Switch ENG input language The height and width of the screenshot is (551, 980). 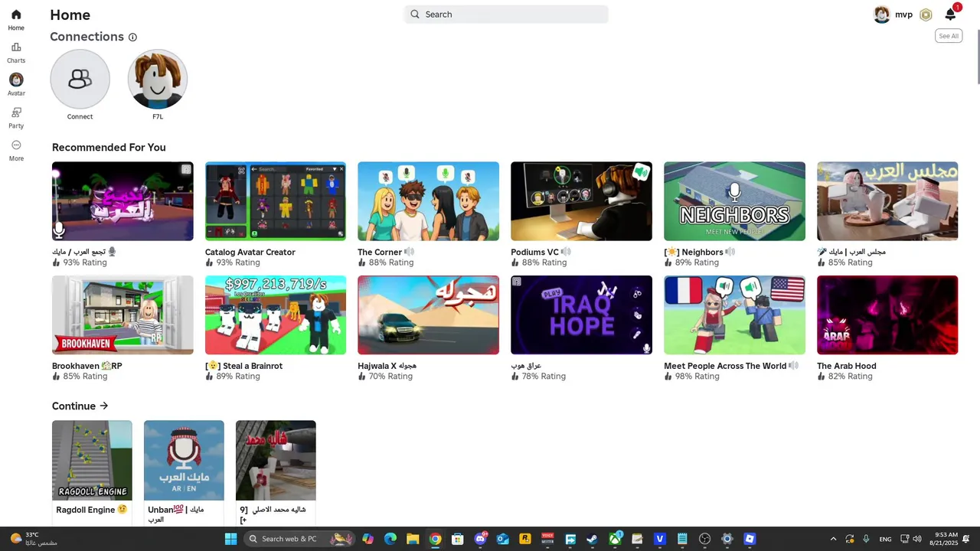click(x=885, y=539)
